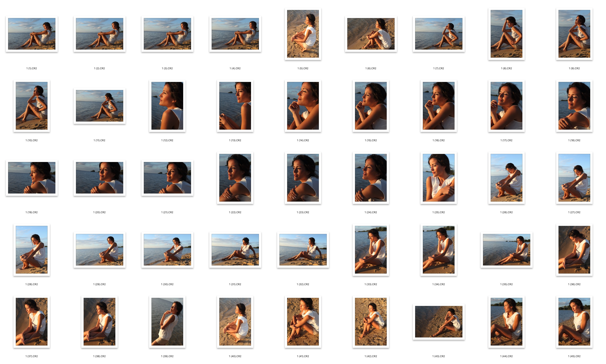This screenshot has width=606, height=364.
Task: Select thumbnail of 1 (1).CR2
Action: click(x=32, y=34)
